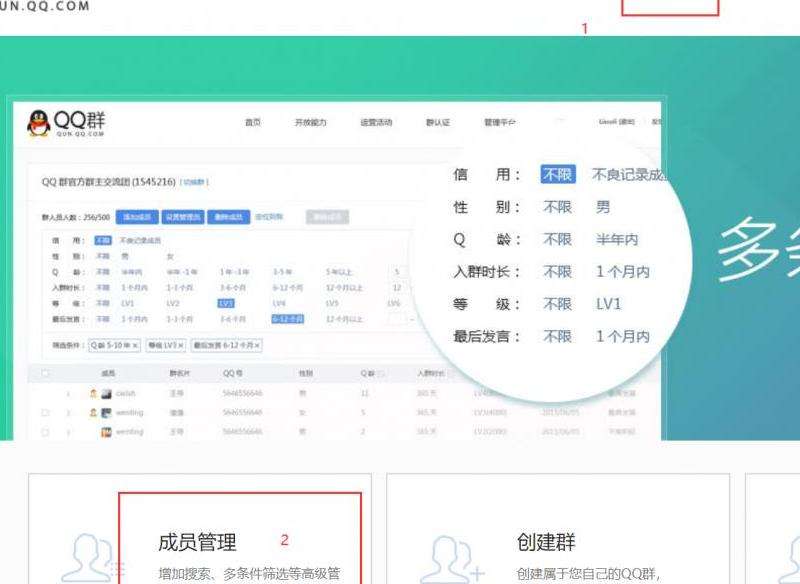Screen dimensions: 800x584
Task: Click the 创建属于您自己的QQ群 description
Action: pyautogui.click(x=588, y=574)
